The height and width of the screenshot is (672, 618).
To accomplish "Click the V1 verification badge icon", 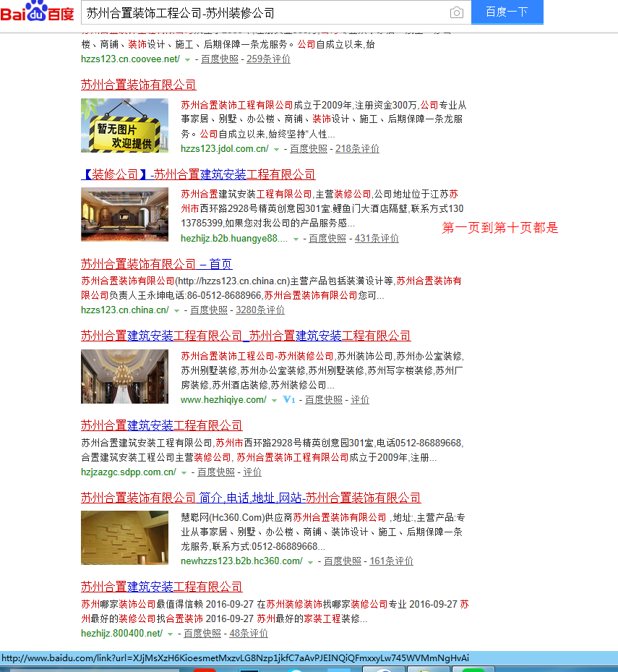I will click(x=289, y=399).
